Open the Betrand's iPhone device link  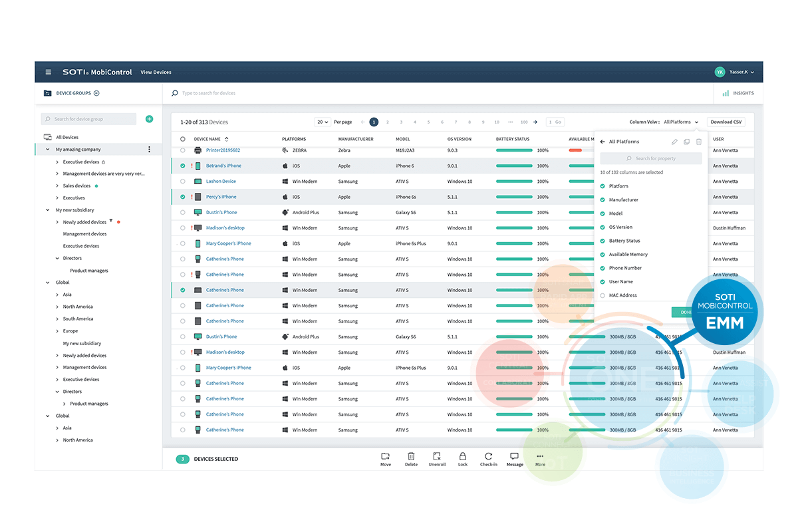coord(223,166)
